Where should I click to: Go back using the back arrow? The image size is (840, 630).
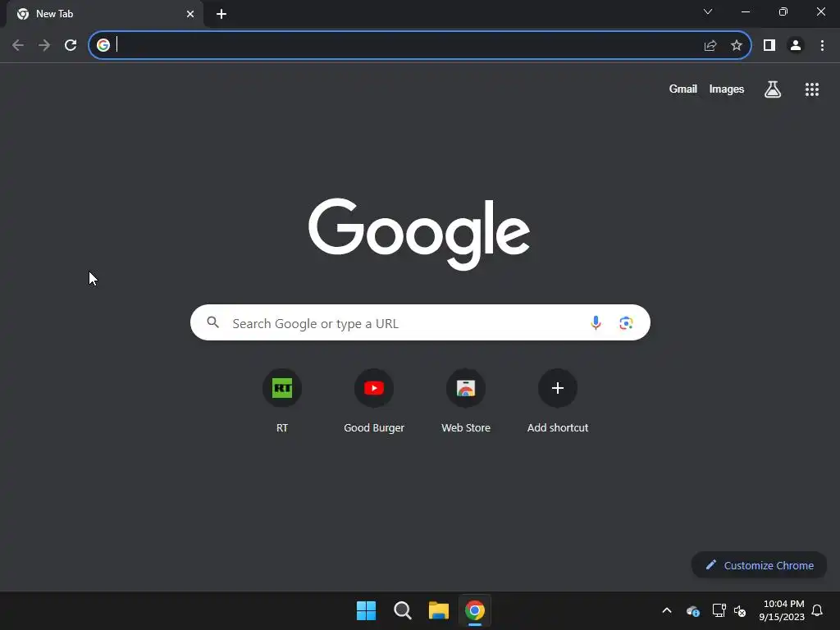18,46
